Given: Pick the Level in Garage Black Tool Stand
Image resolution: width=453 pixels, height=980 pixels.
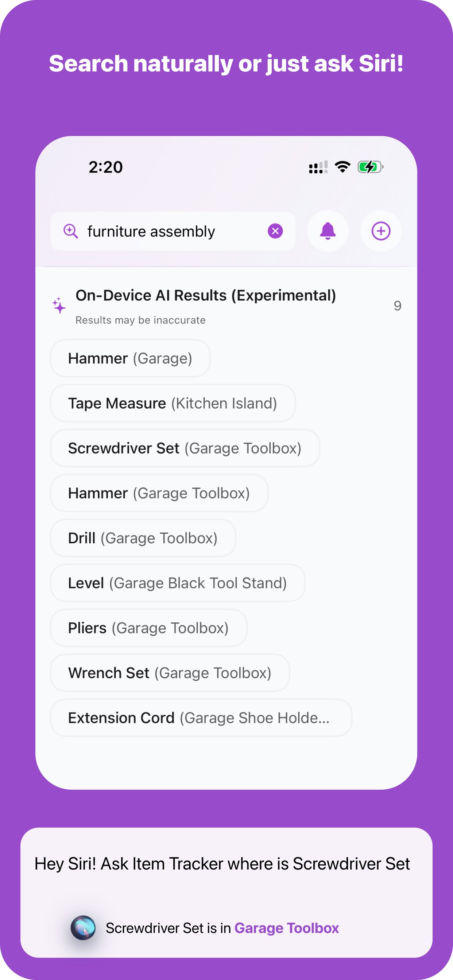Looking at the screenshot, I should pos(177,583).
